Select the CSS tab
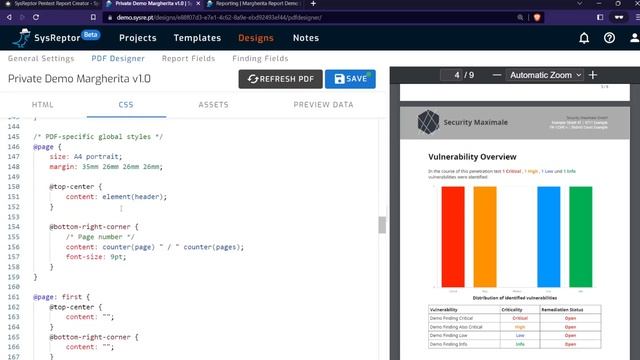 point(126,105)
